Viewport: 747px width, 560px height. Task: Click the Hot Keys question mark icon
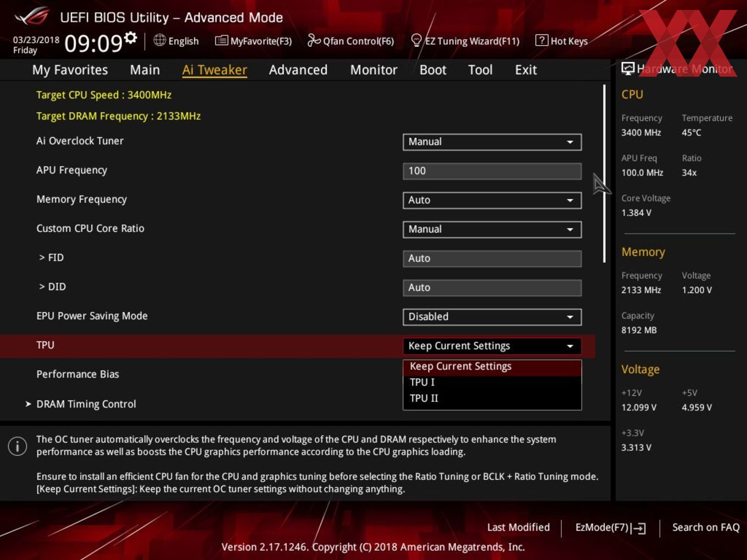coord(542,40)
